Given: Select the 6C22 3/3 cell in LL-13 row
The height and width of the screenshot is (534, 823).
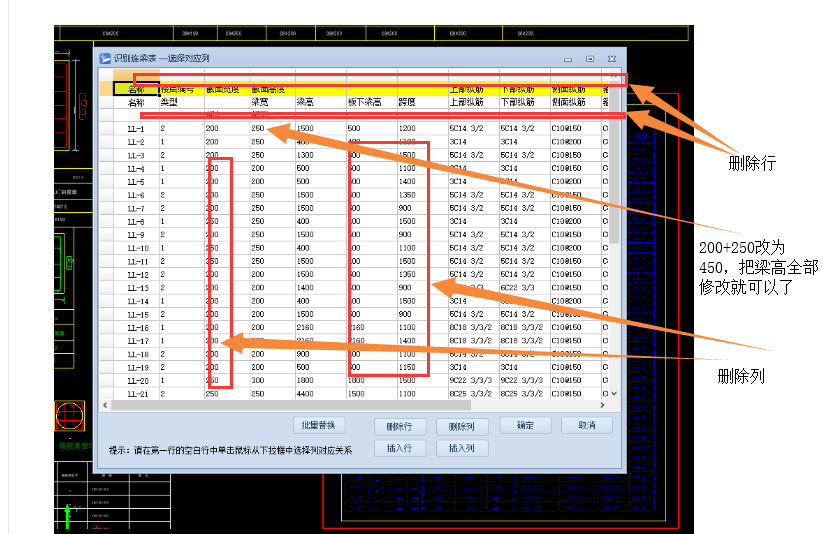Looking at the screenshot, I should tap(525, 288).
